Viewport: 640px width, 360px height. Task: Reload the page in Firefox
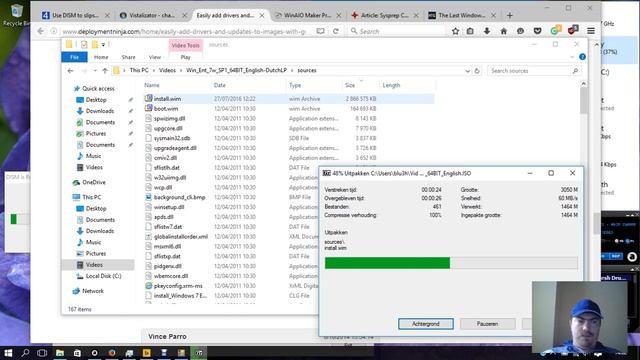336,31
